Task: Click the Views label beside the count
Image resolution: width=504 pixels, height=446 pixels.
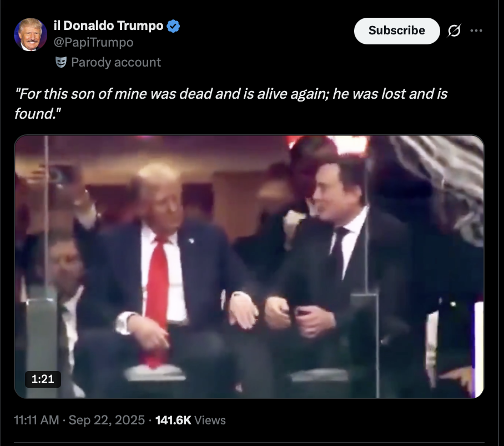Action: pos(210,420)
